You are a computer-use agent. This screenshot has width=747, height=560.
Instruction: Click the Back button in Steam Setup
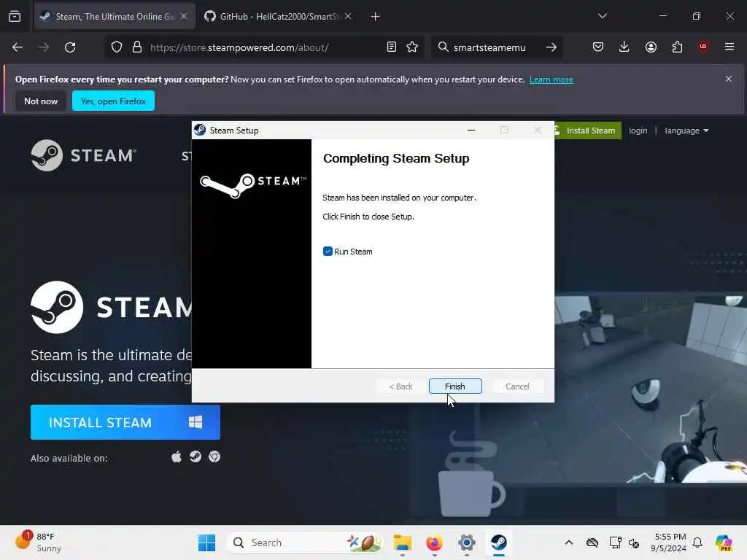coord(400,386)
